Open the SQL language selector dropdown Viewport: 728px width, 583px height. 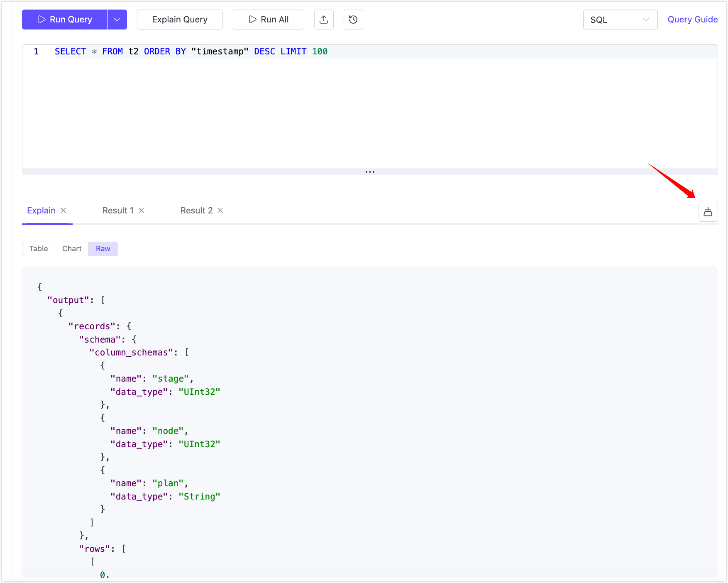point(620,19)
